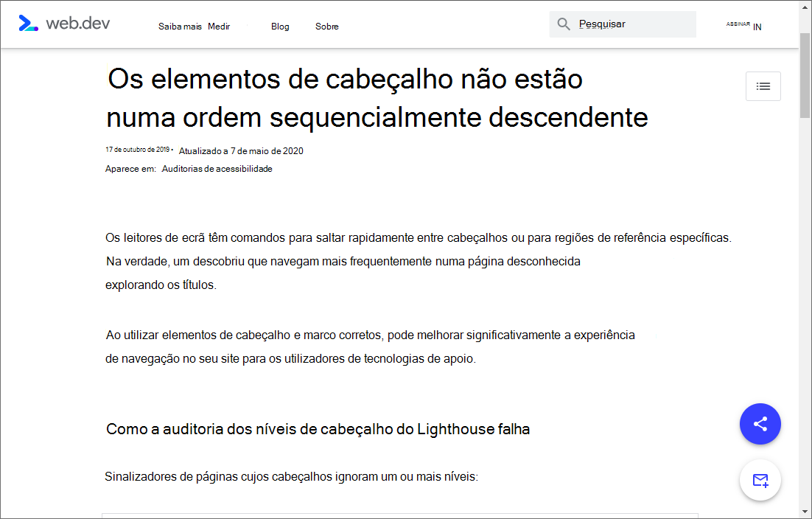Open the Blog section
Viewport: 812px width, 519px height.
(280, 26)
